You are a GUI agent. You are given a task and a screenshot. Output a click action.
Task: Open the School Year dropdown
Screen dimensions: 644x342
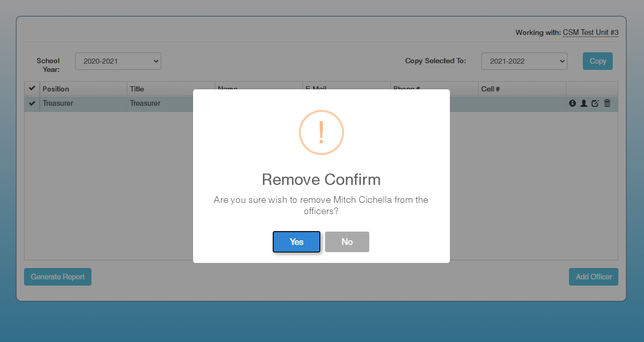point(118,61)
